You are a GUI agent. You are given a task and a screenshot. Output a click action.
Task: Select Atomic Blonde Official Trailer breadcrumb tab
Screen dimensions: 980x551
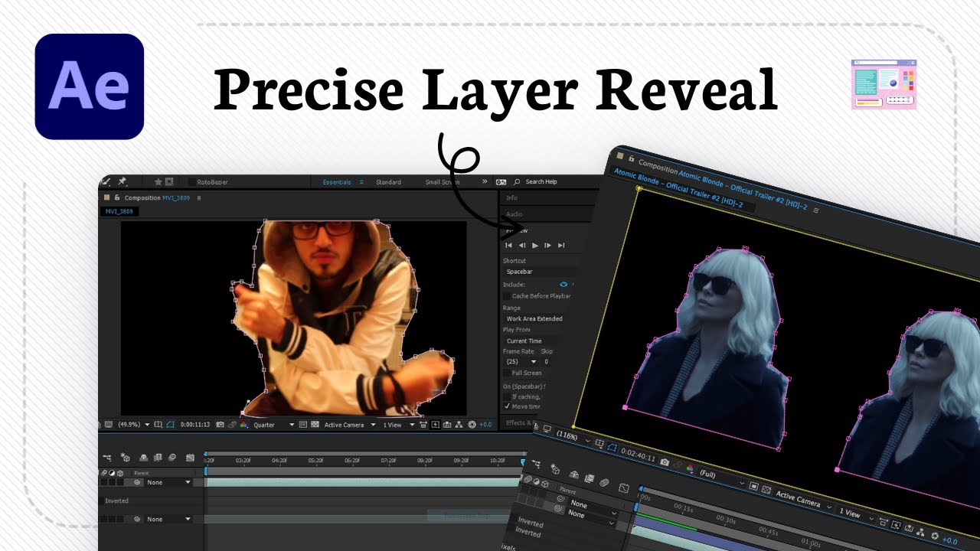pos(684,190)
